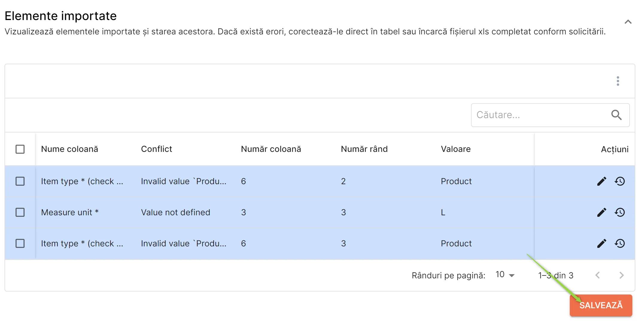644x328 pixels.
Task: Sort by Număr coloană header
Action: tap(271, 149)
